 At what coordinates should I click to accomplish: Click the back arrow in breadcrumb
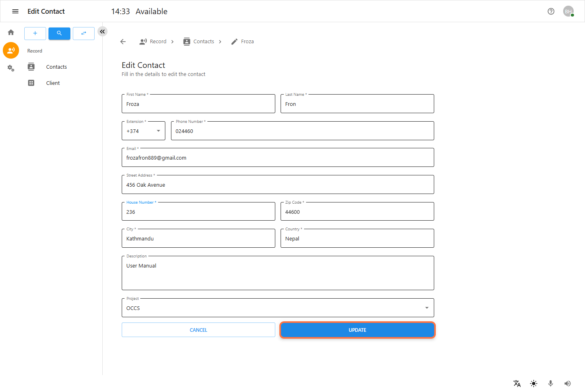click(123, 42)
